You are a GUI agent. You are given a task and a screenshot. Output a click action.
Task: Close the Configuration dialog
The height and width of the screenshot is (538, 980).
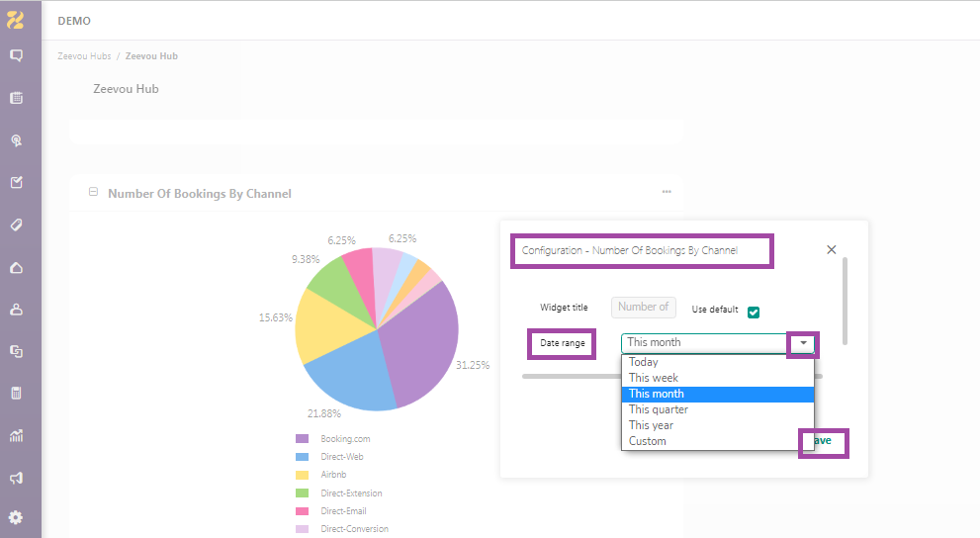832,250
